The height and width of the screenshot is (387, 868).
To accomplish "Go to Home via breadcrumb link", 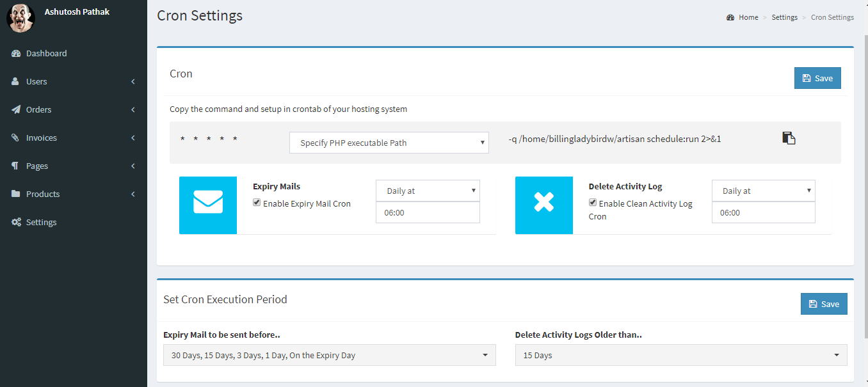I will 748,17.
